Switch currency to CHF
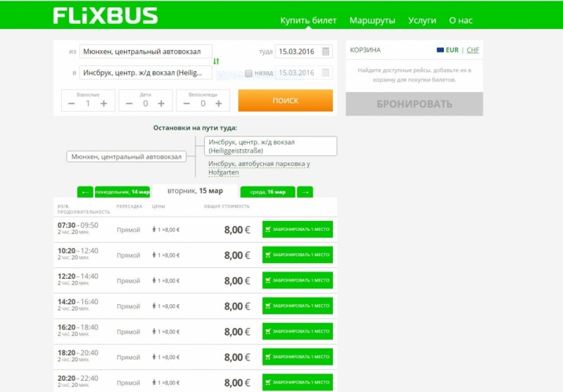 (x=472, y=50)
